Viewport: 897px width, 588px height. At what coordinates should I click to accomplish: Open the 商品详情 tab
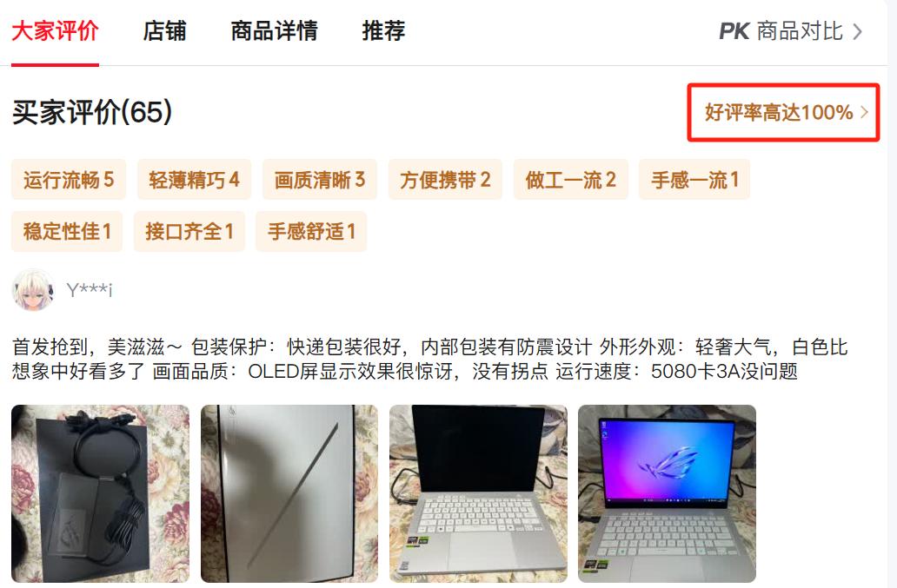[274, 31]
